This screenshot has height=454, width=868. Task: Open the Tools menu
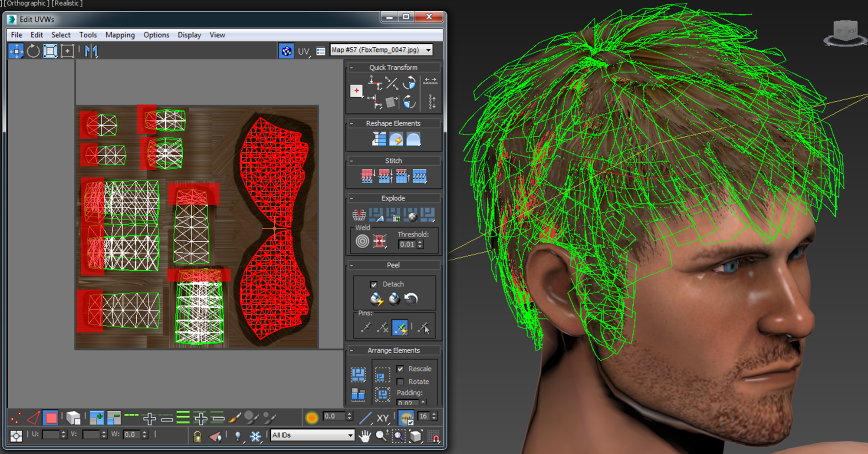pos(88,35)
